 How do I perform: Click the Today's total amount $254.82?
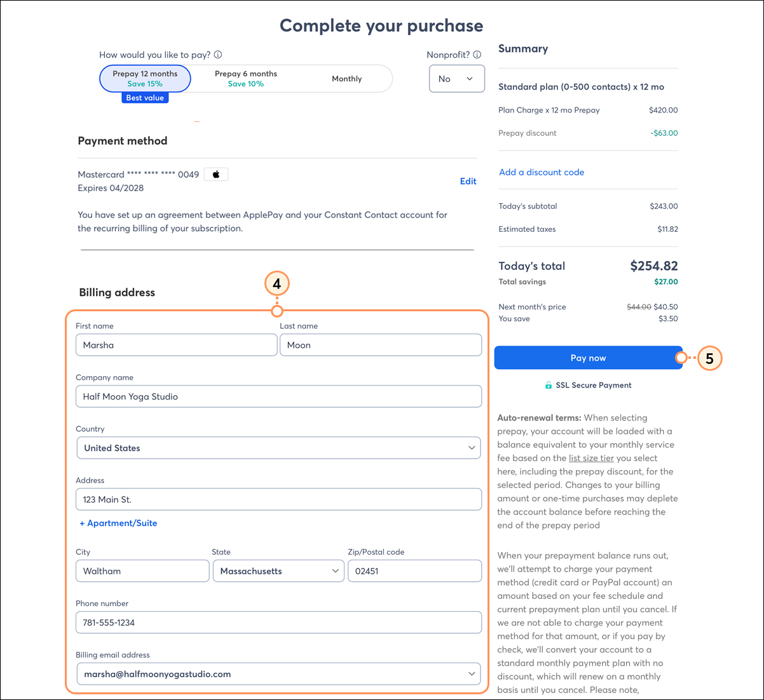[654, 266]
